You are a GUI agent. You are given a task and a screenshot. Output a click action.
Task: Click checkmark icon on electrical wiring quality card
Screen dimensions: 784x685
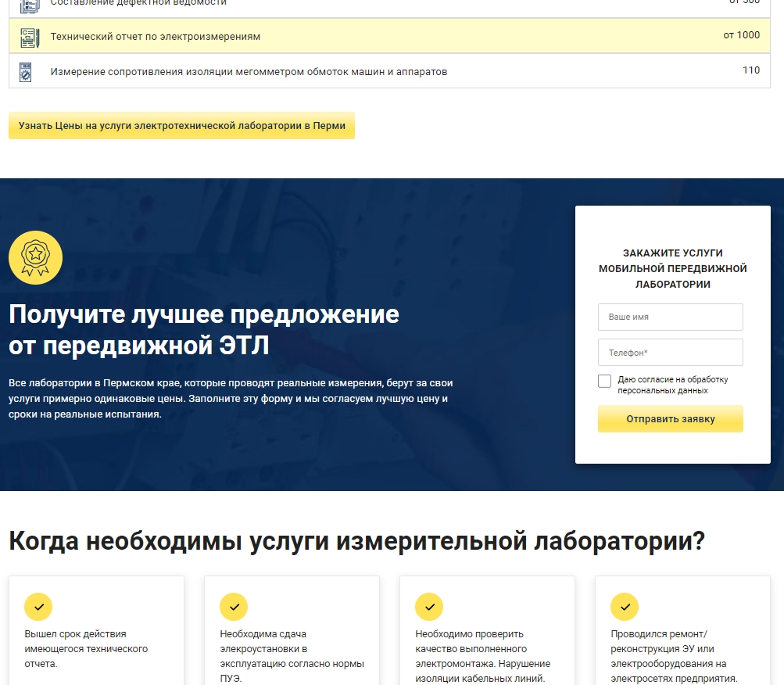pos(429,607)
